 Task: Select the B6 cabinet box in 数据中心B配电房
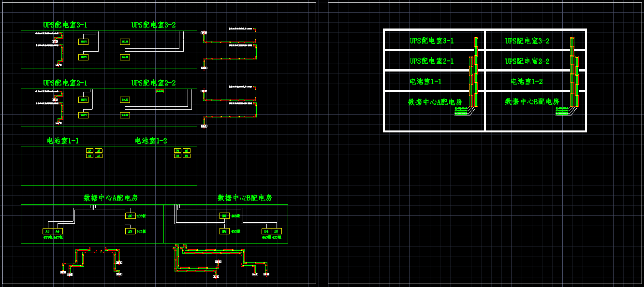coord(224,216)
